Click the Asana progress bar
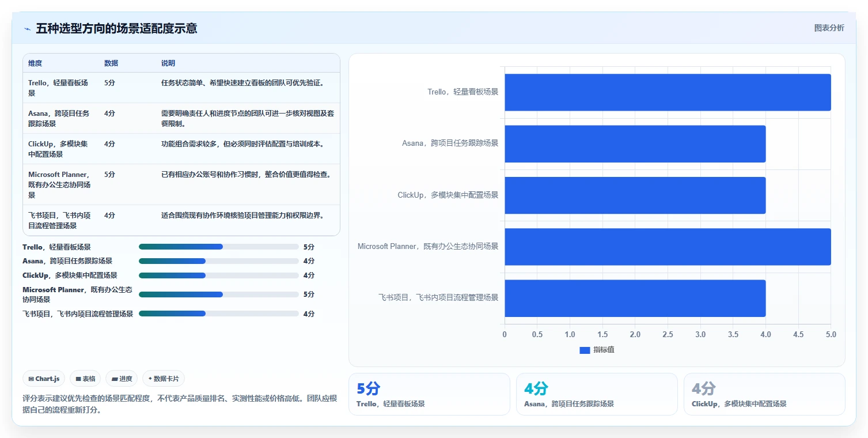The image size is (868, 438). coord(219,261)
